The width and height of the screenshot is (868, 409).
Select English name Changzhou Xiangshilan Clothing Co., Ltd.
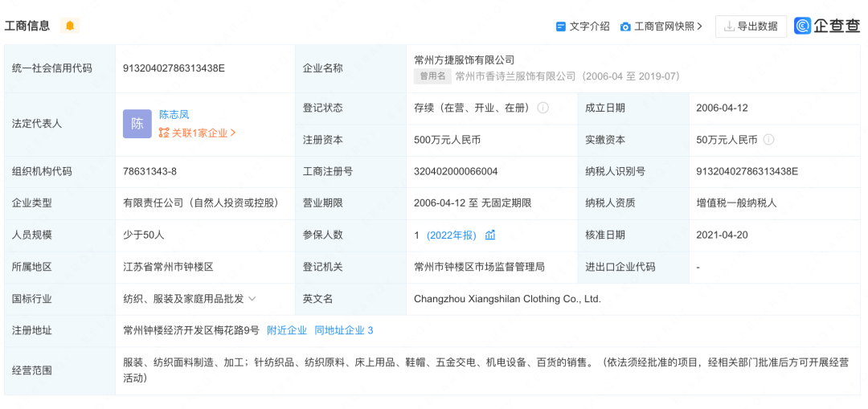tap(507, 299)
